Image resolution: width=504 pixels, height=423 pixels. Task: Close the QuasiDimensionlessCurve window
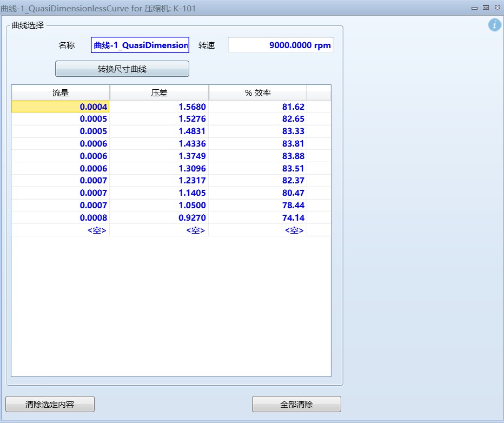point(498,8)
